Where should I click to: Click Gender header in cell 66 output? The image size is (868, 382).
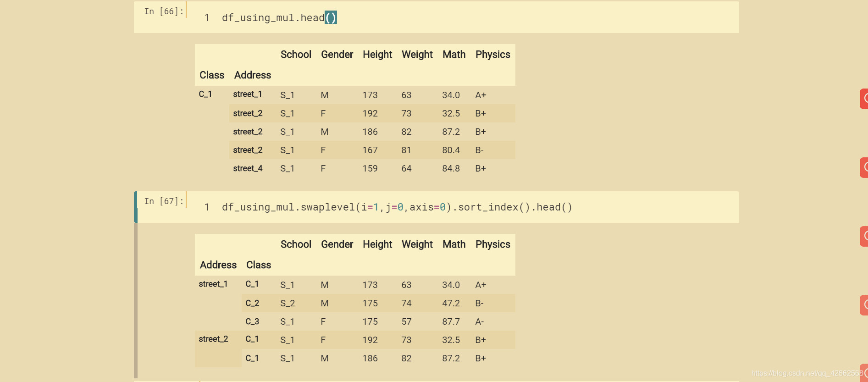coord(337,55)
